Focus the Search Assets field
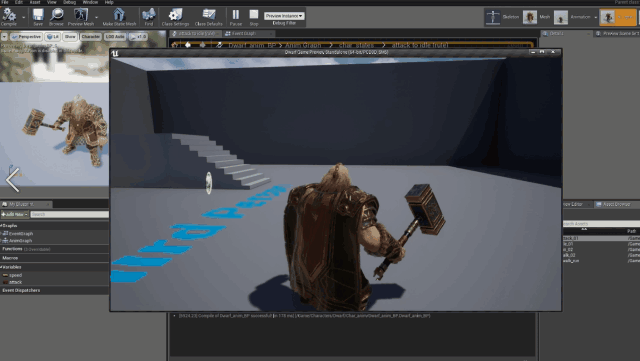This screenshot has width=640, height=361. (x=601, y=224)
